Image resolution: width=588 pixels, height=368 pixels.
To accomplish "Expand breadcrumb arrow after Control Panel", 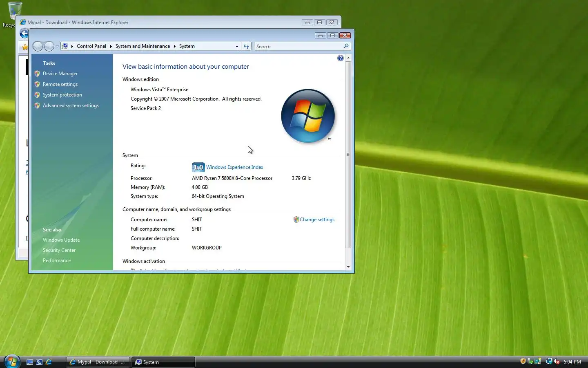I will point(111,46).
